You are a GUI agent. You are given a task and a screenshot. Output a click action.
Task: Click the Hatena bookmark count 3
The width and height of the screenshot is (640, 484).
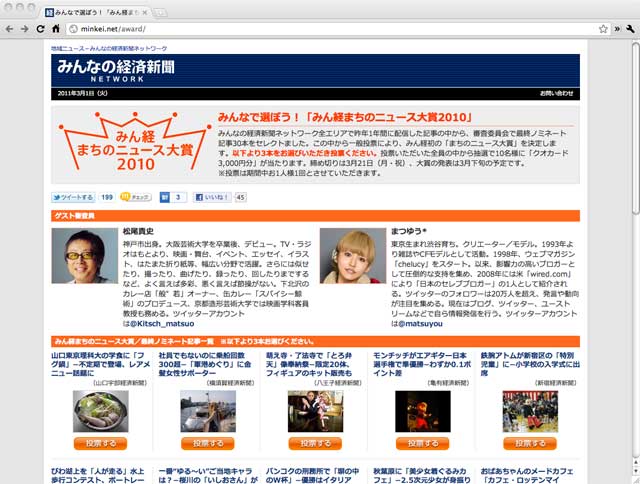pyautogui.click(x=178, y=198)
